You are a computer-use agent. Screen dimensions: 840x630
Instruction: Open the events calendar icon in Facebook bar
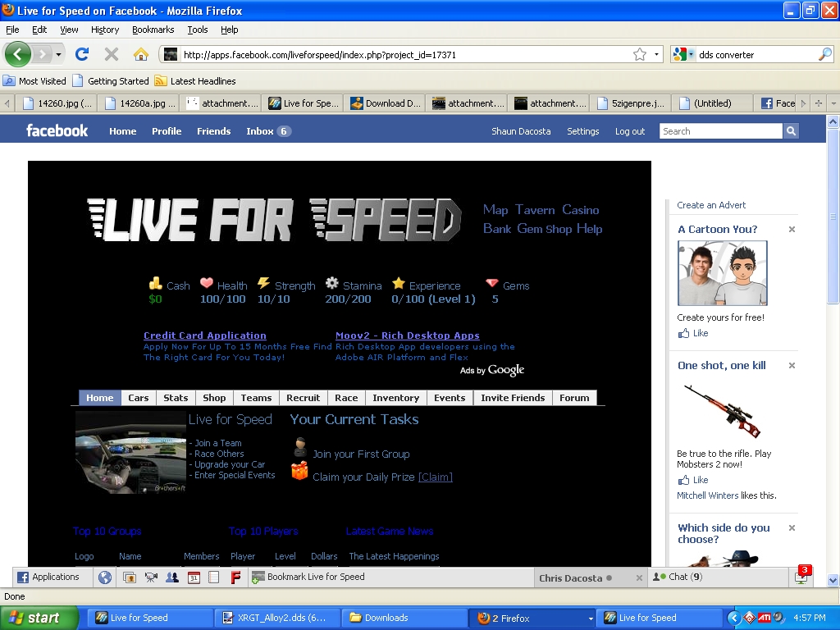pyautogui.click(x=194, y=577)
